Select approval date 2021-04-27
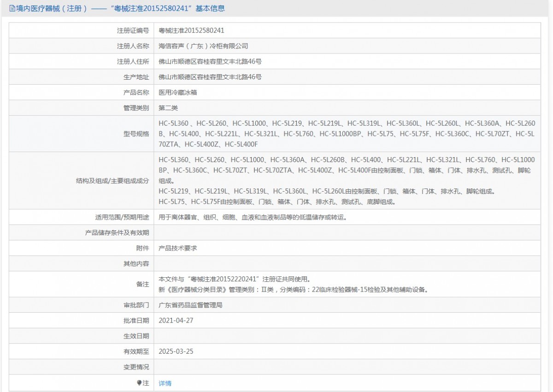553x392 pixels. pos(176,321)
